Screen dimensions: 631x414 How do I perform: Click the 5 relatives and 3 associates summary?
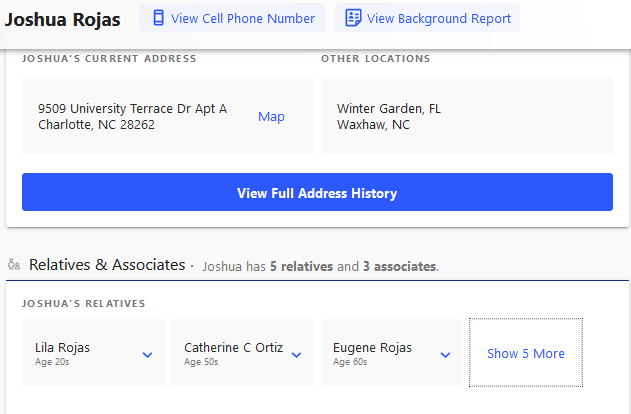[x=320, y=266]
